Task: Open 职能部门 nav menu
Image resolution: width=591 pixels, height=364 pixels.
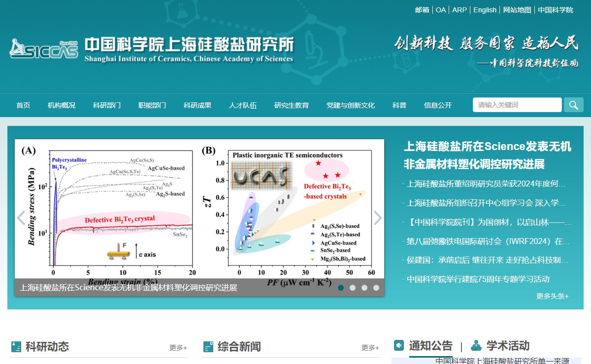Action: click(x=152, y=105)
